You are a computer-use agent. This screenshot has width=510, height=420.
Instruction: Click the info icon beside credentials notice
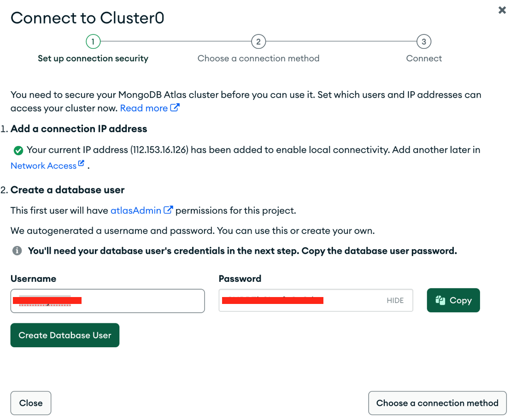click(x=17, y=251)
